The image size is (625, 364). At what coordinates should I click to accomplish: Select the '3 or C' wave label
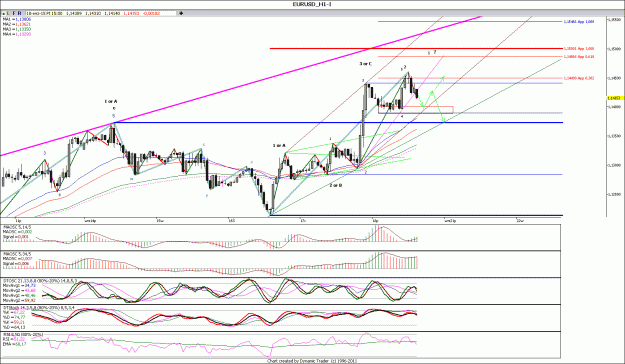point(366,64)
